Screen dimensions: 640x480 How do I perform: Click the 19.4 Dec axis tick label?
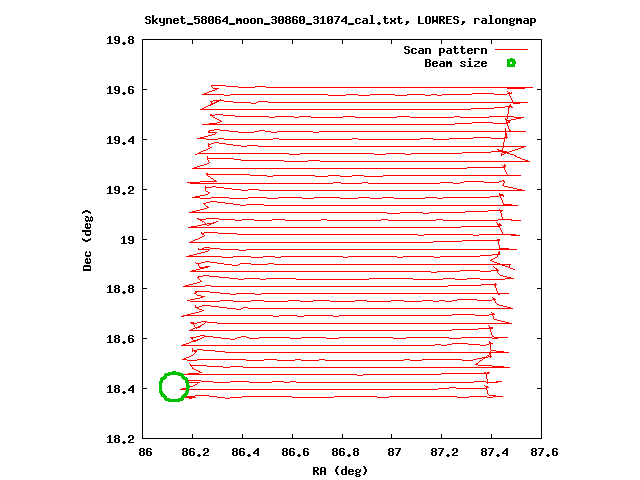[x=120, y=140]
